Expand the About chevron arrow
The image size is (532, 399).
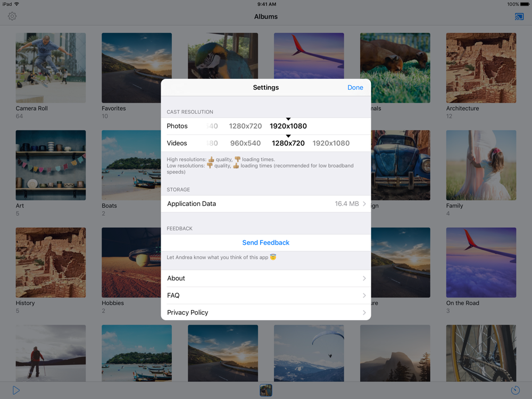tap(364, 279)
